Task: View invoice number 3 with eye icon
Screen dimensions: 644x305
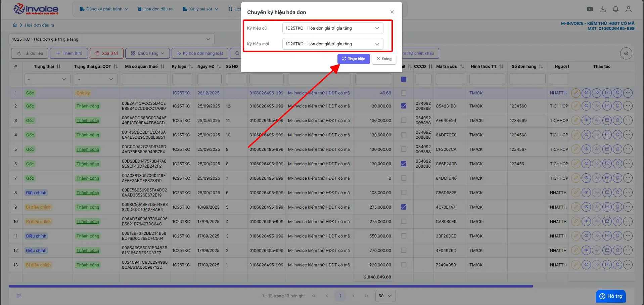Action: tap(586, 236)
